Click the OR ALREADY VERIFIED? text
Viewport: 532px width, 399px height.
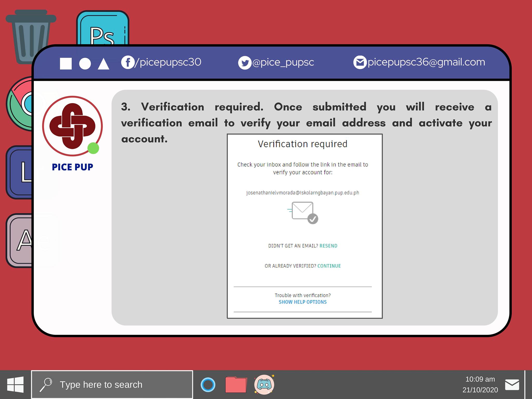290,266
